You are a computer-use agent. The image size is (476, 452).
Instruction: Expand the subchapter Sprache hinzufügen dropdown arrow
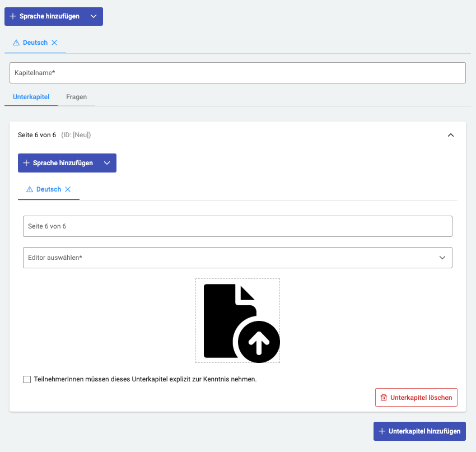pos(107,163)
